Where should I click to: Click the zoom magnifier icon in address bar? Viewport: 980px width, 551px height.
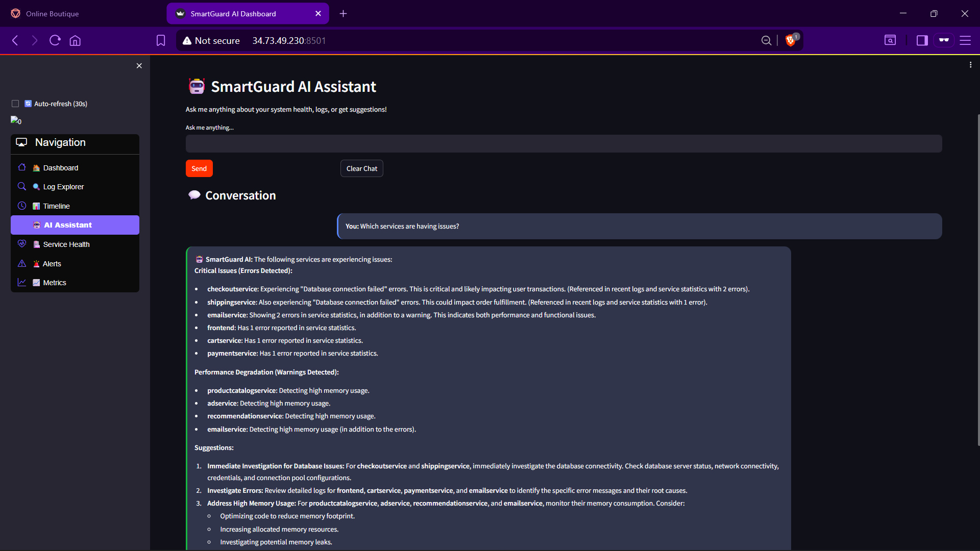pyautogui.click(x=766, y=40)
